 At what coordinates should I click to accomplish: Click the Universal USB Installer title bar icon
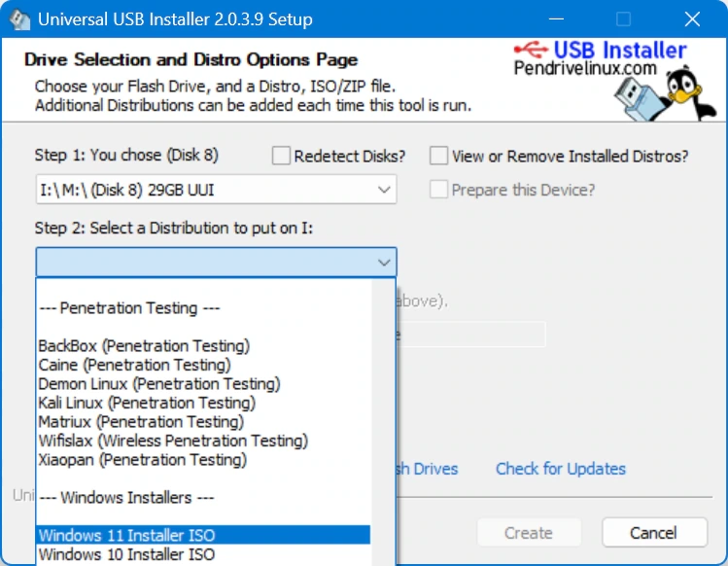[19, 19]
